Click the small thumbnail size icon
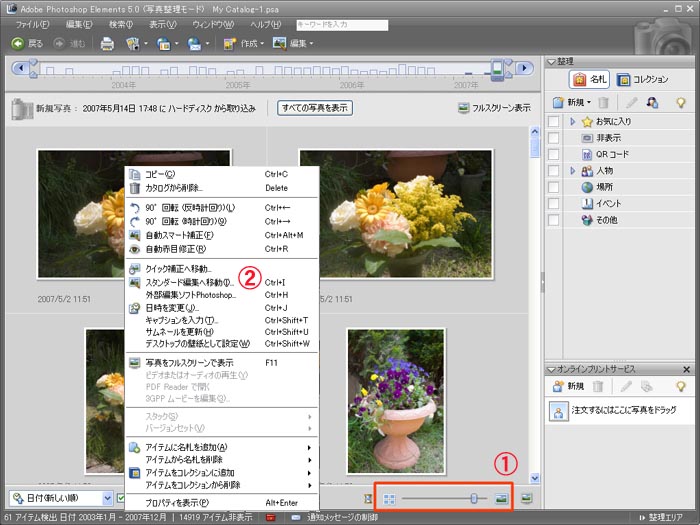700x525 pixels. pos(389,499)
